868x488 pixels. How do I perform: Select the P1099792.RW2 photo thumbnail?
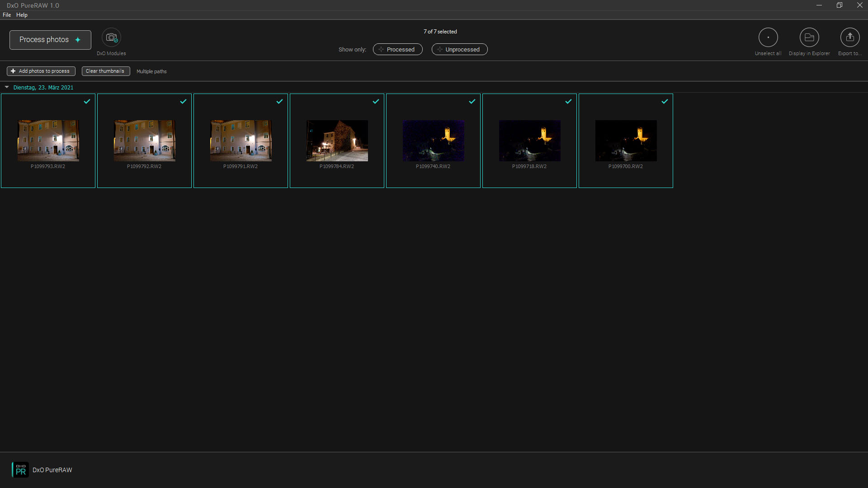coord(144,141)
